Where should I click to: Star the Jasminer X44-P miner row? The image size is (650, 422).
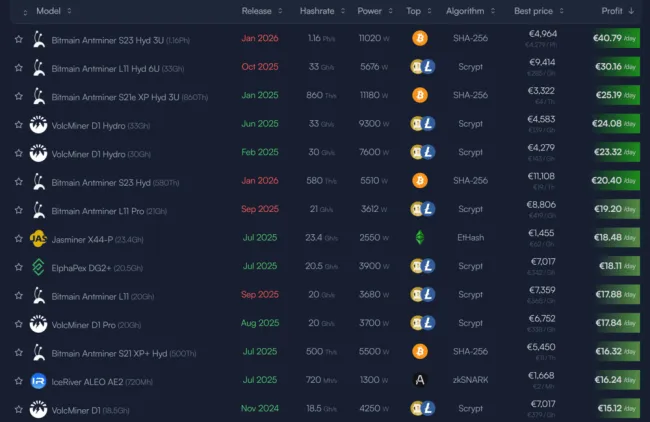click(18, 239)
